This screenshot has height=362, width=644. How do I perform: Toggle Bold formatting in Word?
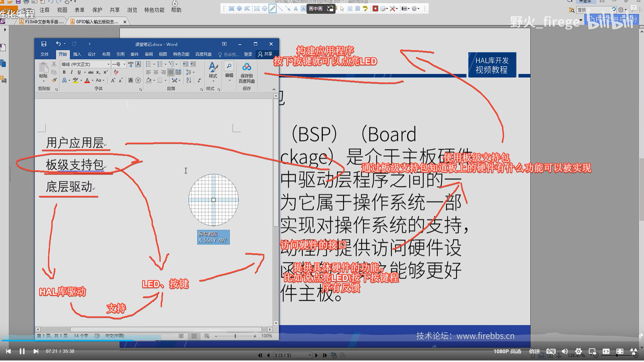click(x=64, y=72)
